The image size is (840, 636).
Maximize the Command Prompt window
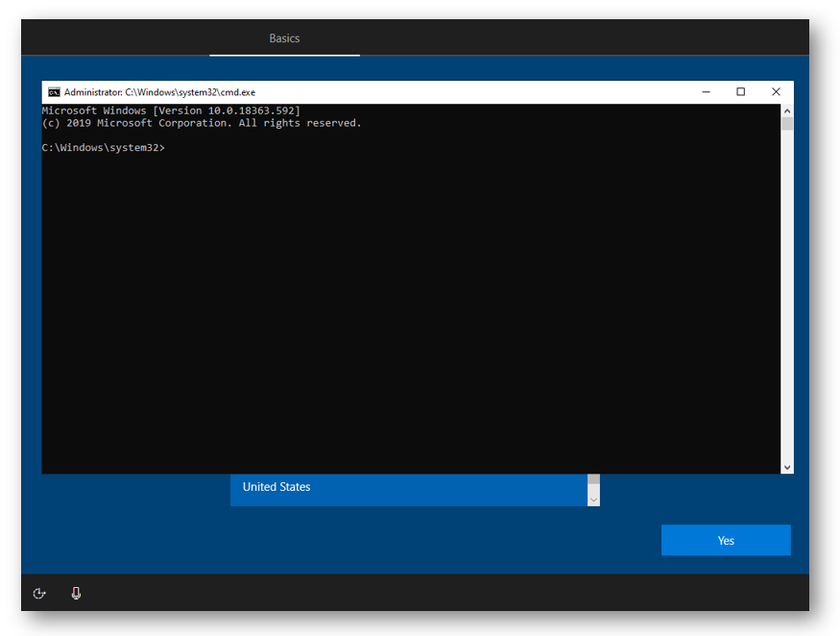click(x=740, y=92)
